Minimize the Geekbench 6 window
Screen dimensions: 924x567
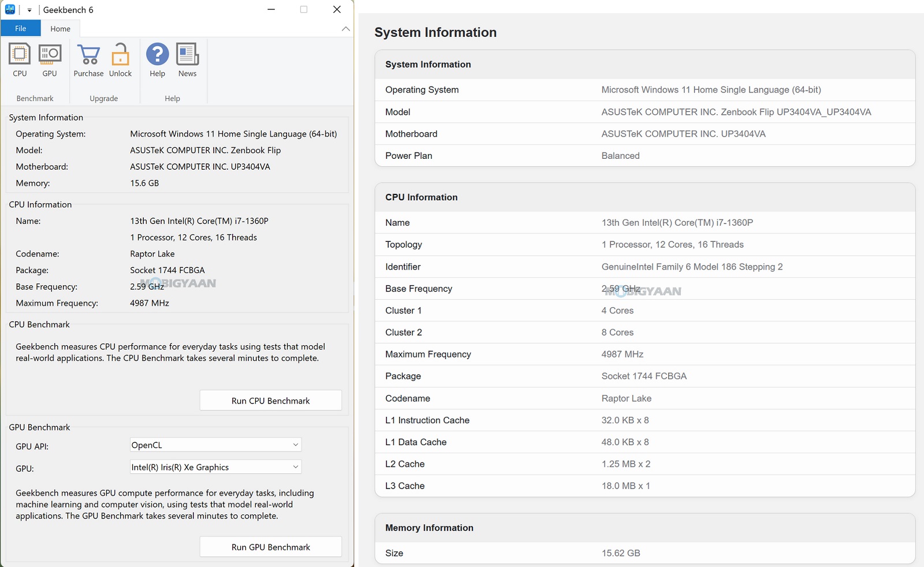(x=271, y=9)
